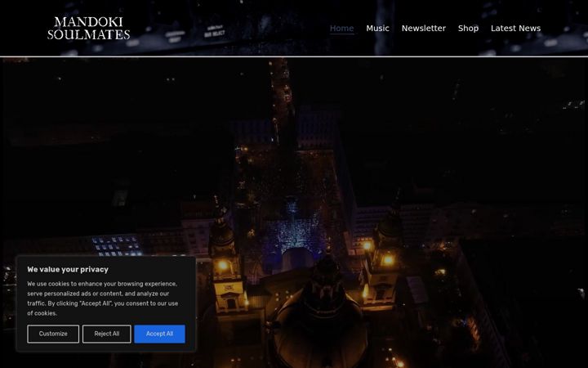Click the cookie consent description text

click(103, 298)
